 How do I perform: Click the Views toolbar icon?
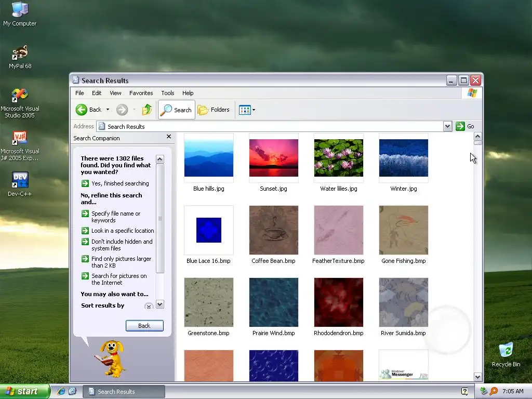(x=245, y=110)
